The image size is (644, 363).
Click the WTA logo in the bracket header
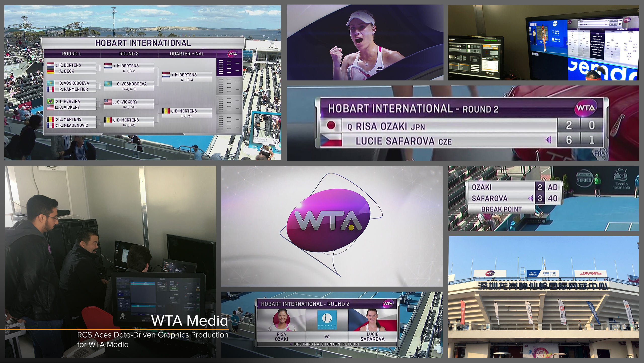click(x=232, y=54)
